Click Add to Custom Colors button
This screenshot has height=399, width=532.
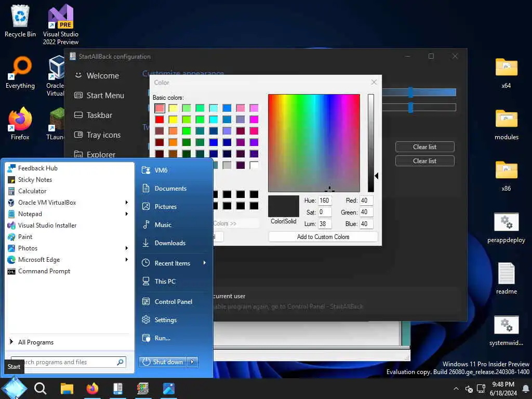(323, 237)
